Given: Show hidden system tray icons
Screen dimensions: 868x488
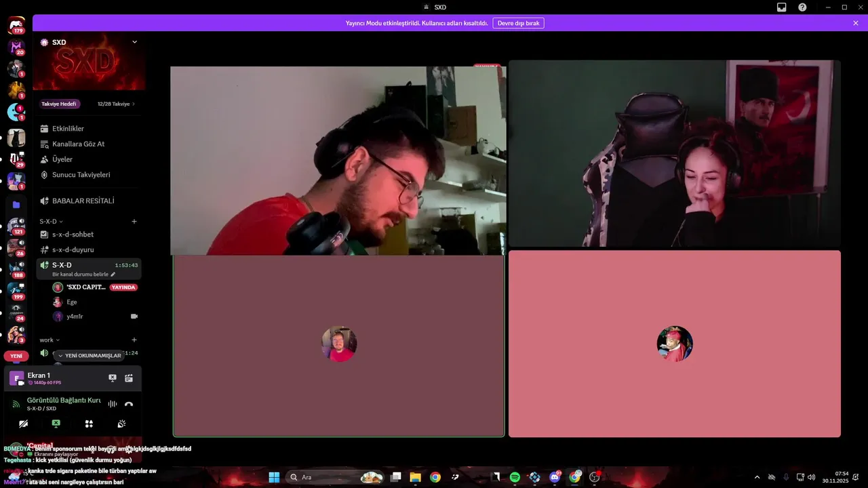Looking at the screenshot, I should pyautogui.click(x=757, y=477).
